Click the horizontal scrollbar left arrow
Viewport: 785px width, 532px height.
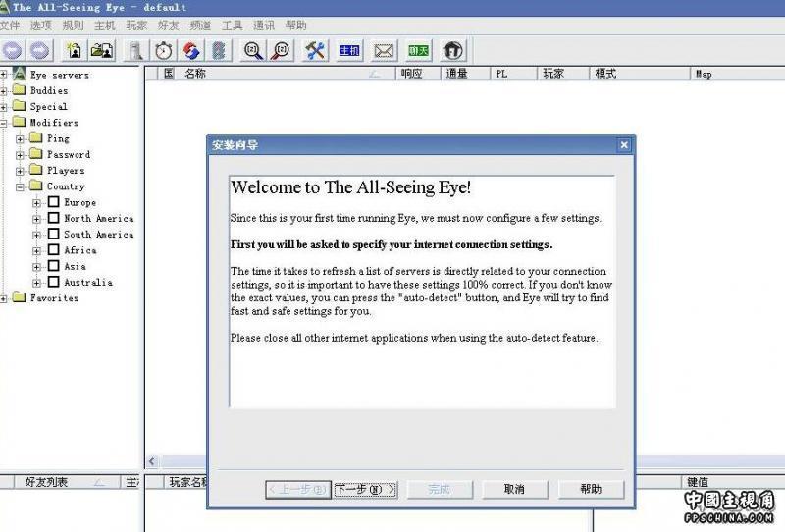[x=152, y=462]
